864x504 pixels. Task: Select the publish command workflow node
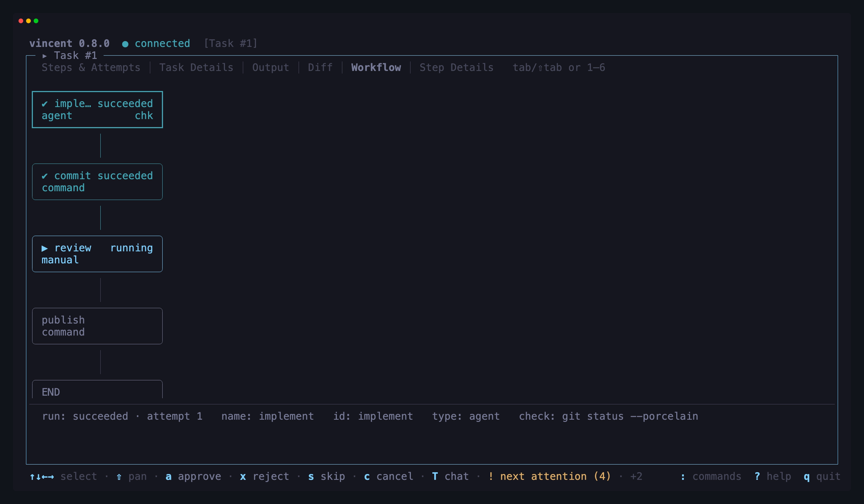tap(97, 326)
